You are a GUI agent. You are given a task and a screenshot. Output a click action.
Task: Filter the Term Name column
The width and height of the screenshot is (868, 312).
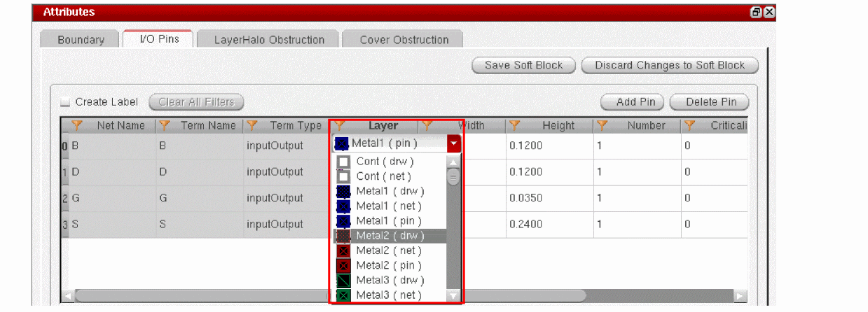tap(165, 126)
